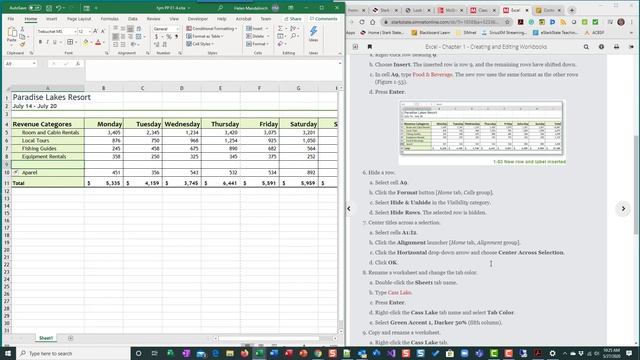This screenshot has height=360, width=640.
Task: Open Blackboard Learn bookmark
Action: (431, 32)
